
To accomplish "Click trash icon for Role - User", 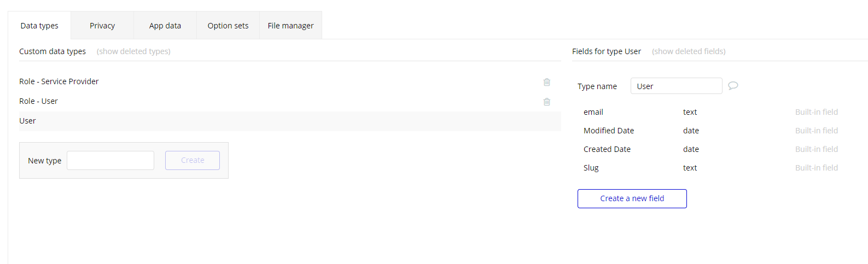I will point(546,102).
